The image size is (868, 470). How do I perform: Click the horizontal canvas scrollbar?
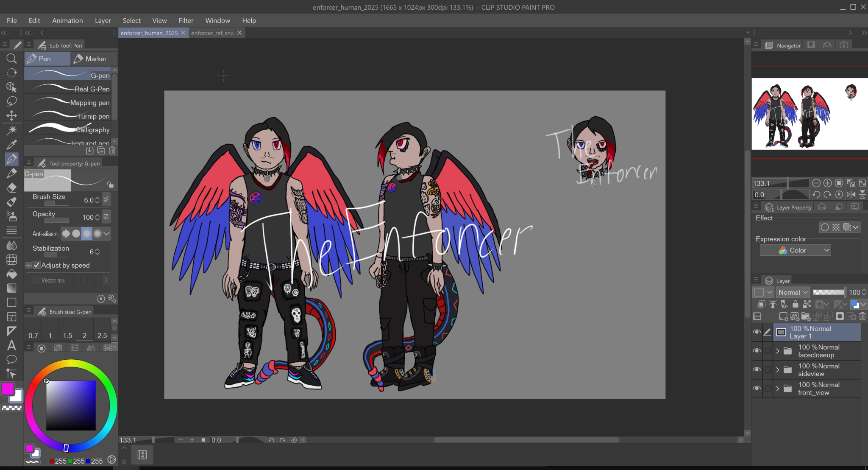(526, 440)
